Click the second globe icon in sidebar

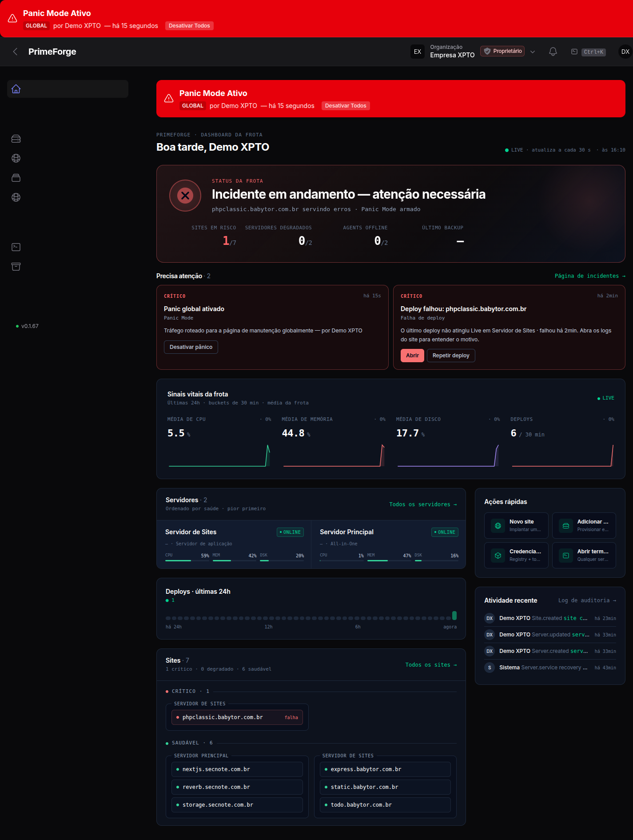tap(16, 197)
